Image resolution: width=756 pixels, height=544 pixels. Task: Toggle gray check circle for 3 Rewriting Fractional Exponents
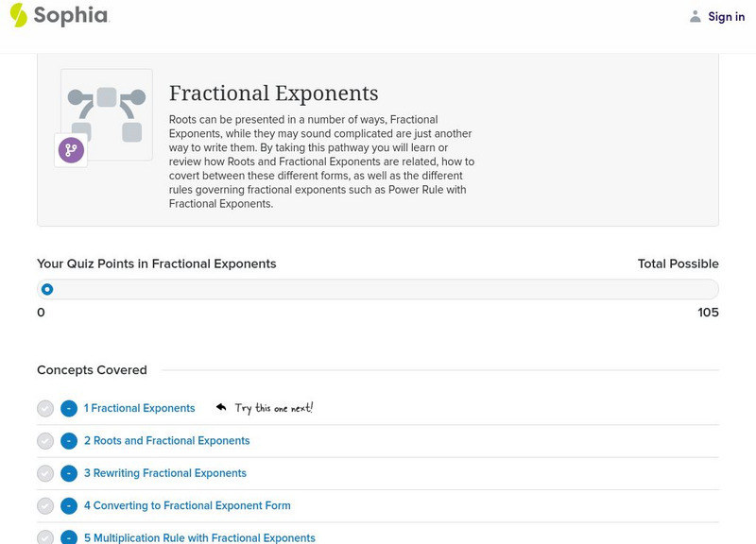(45, 473)
